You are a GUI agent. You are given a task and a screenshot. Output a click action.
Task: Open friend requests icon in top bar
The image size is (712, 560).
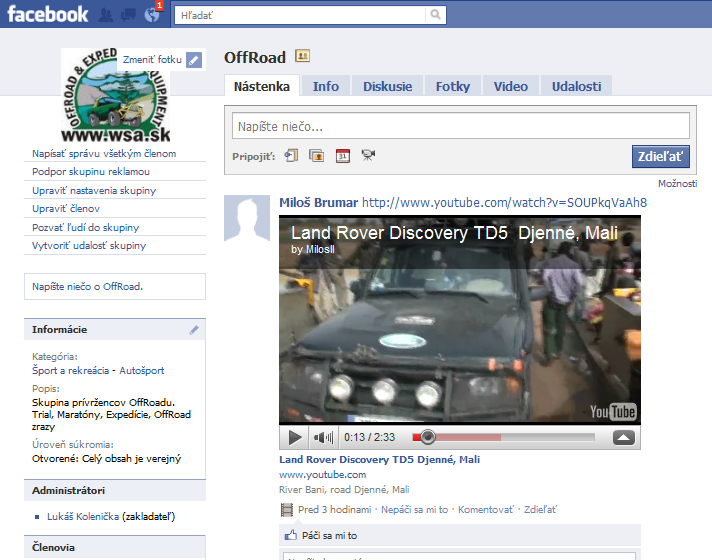point(106,15)
